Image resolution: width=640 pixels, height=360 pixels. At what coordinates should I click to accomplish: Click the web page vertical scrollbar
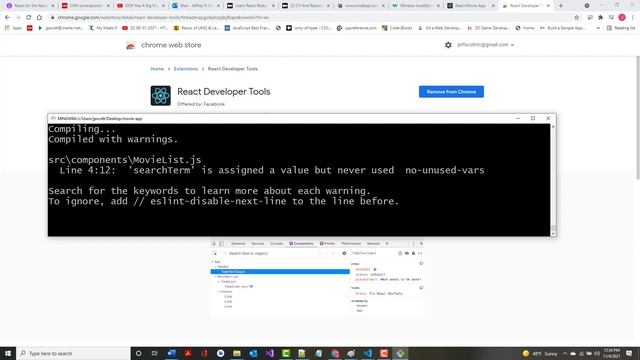(x=638, y=118)
